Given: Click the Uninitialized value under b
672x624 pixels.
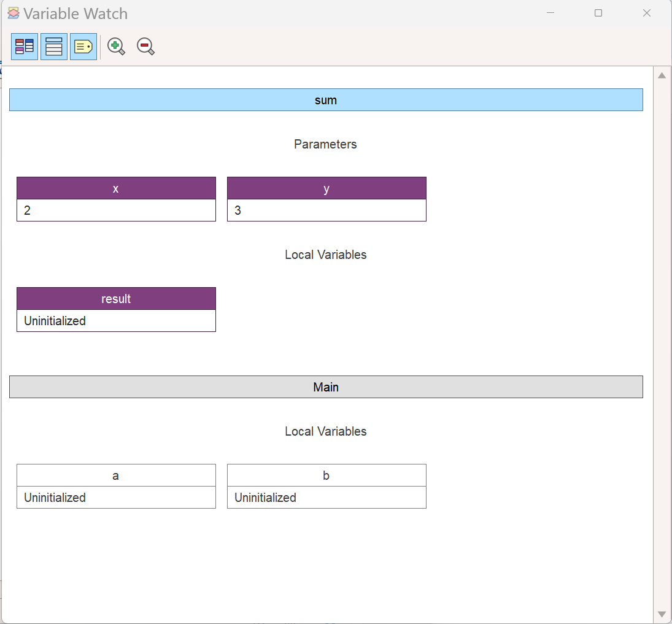Looking at the screenshot, I should tap(326, 498).
